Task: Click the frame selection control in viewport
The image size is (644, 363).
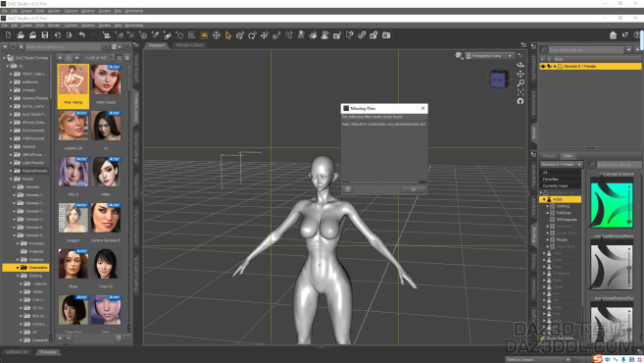Action: tap(520, 92)
